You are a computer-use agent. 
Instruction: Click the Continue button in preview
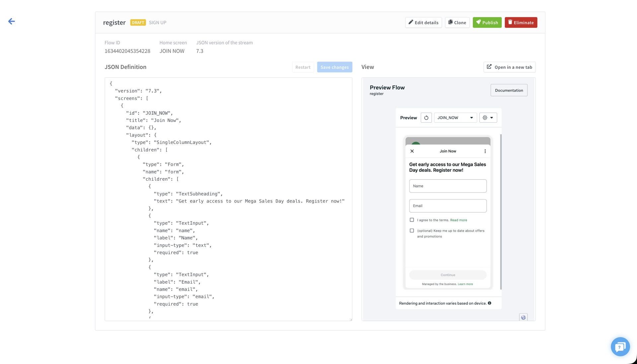tap(448, 275)
